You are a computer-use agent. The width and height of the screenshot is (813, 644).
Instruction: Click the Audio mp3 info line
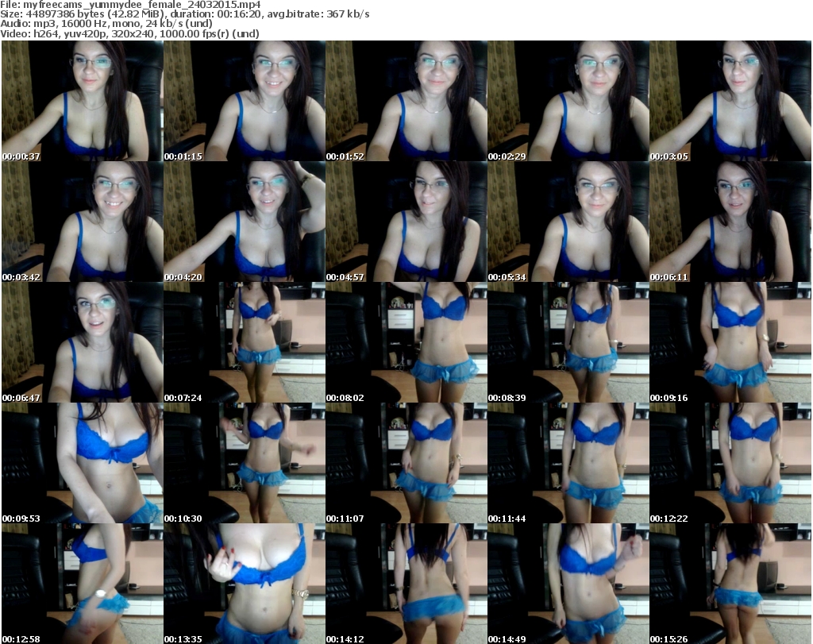click(106, 24)
